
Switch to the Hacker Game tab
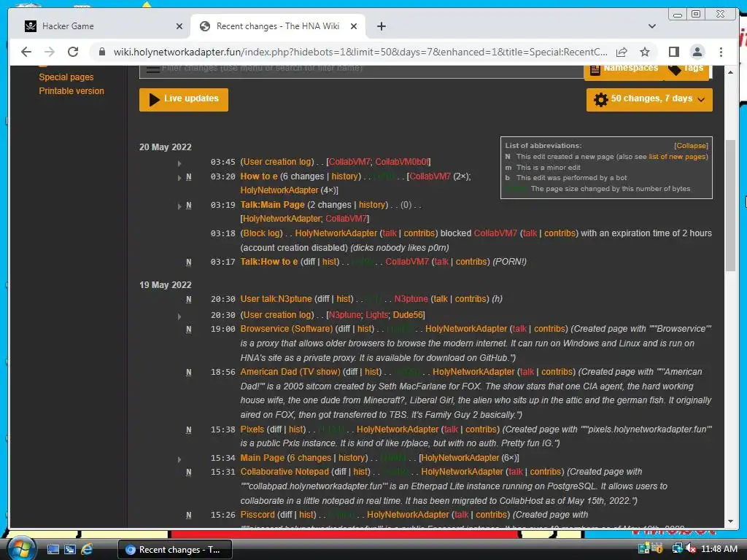coord(102,26)
